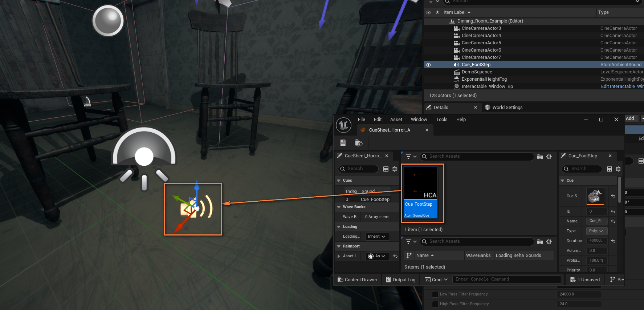Collapse the Reimport section
The height and width of the screenshot is (310, 644).
pyautogui.click(x=339, y=246)
